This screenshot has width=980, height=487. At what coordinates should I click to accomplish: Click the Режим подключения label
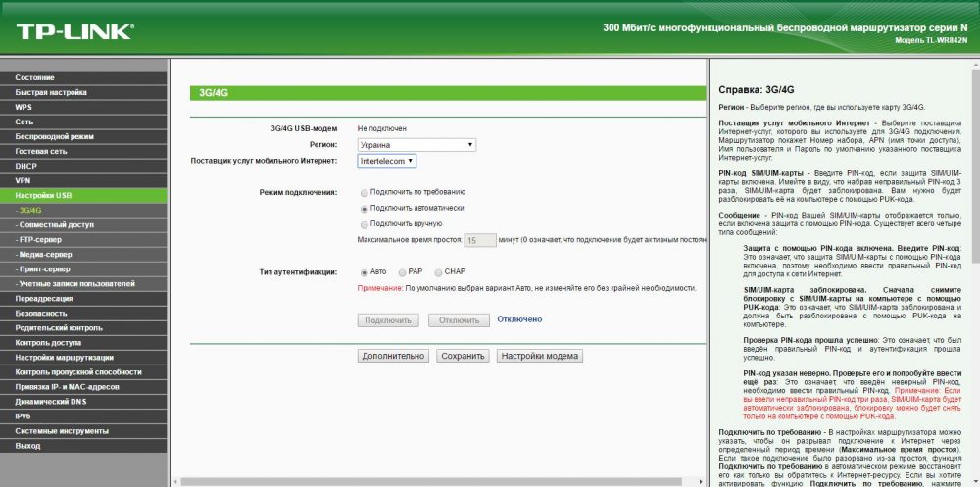click(298, 193)
